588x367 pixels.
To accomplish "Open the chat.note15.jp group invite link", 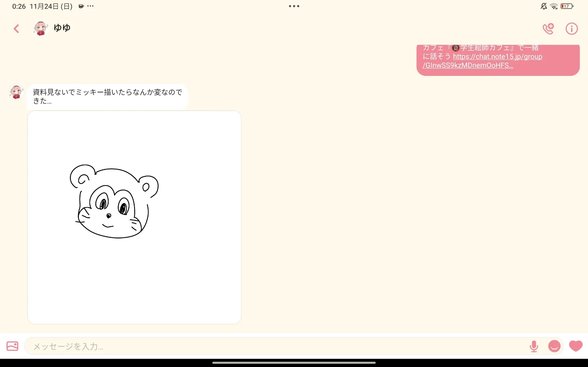I will pyautogui.click(x=483, y=61).
